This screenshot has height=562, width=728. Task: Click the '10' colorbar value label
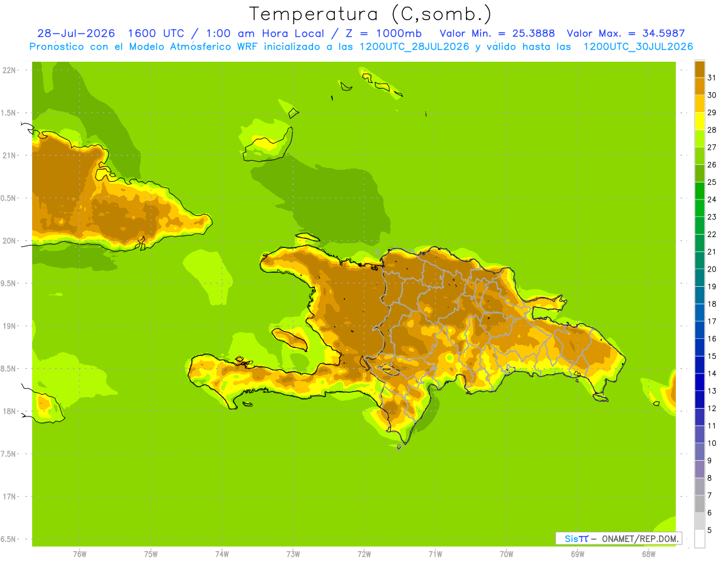click(x=711, y=443)
